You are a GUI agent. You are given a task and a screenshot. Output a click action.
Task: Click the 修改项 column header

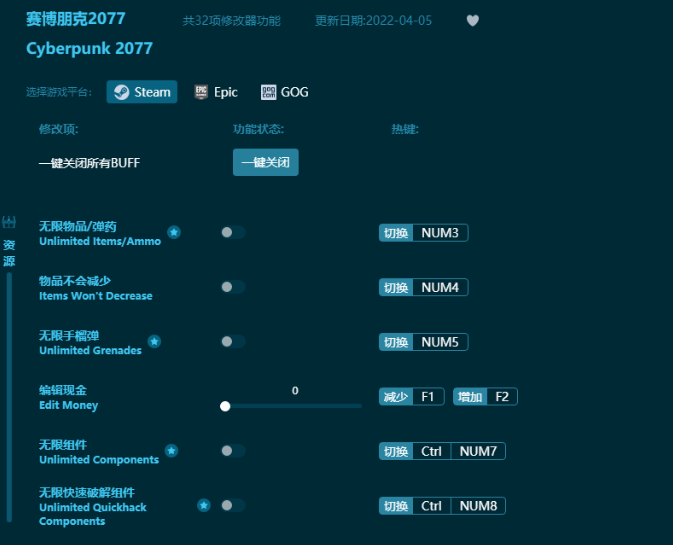(x=59, y=129)
